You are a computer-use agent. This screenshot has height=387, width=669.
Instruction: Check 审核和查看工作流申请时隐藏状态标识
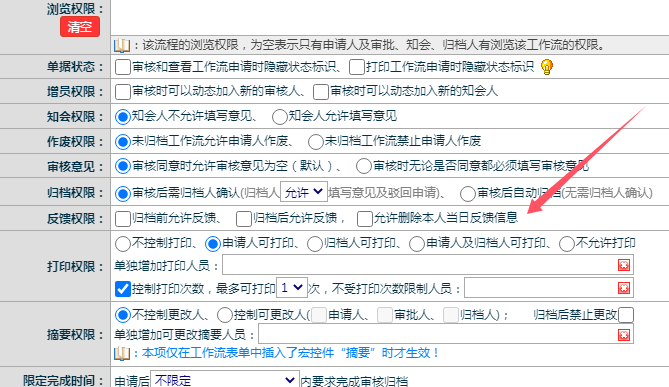tap(123, 67)
